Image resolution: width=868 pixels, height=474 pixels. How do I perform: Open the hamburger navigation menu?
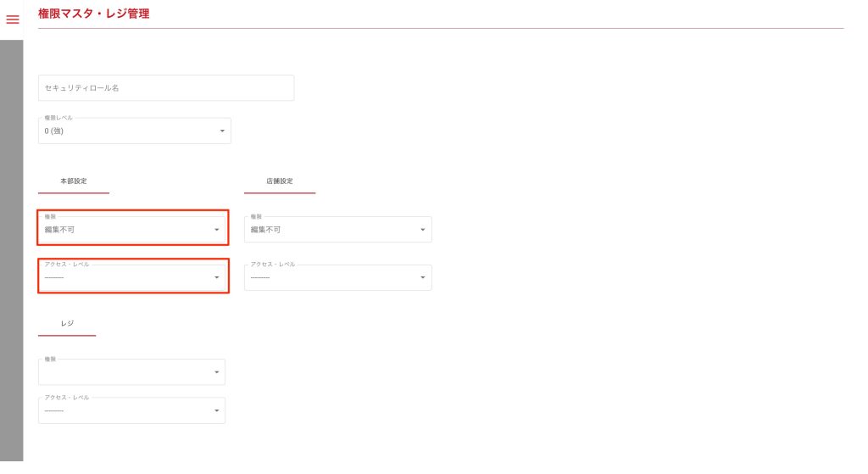tap(13, 20)
